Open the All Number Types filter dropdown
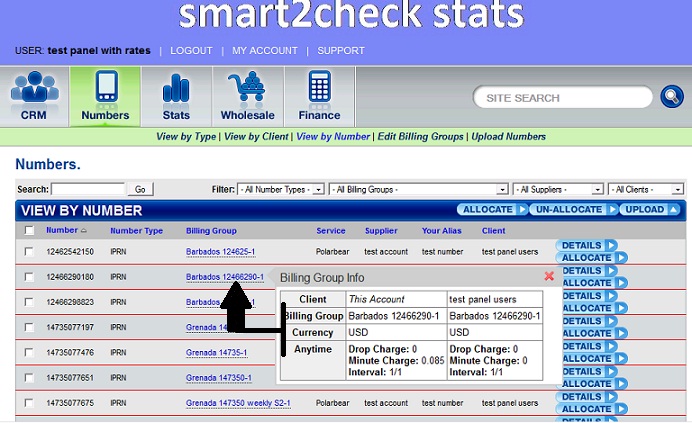692x423 pixels. tap(281, 189)
